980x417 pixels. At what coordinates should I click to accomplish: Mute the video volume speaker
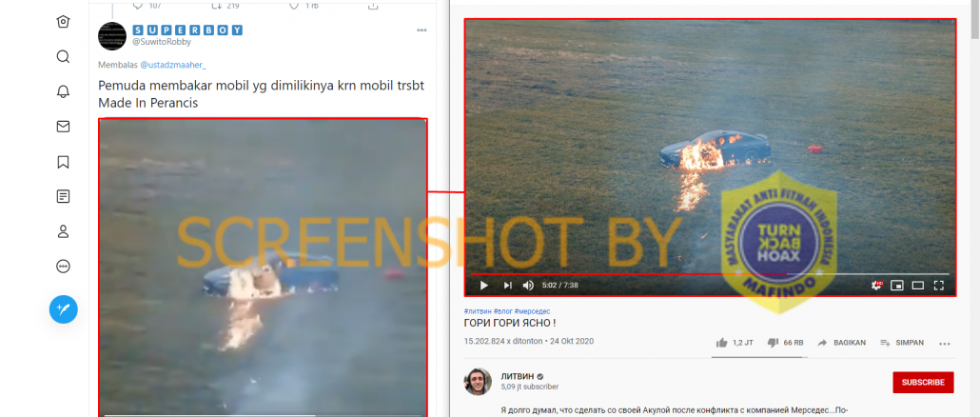528,286
